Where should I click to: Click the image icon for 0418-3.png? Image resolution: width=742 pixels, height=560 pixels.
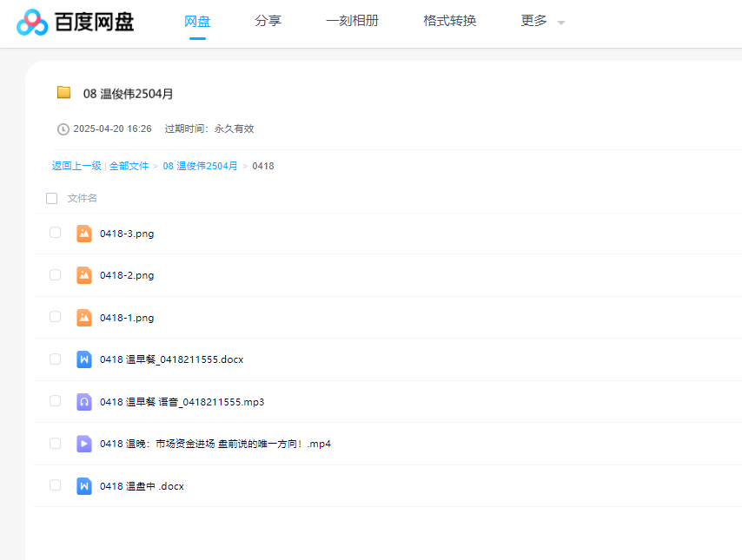(84, 234)
